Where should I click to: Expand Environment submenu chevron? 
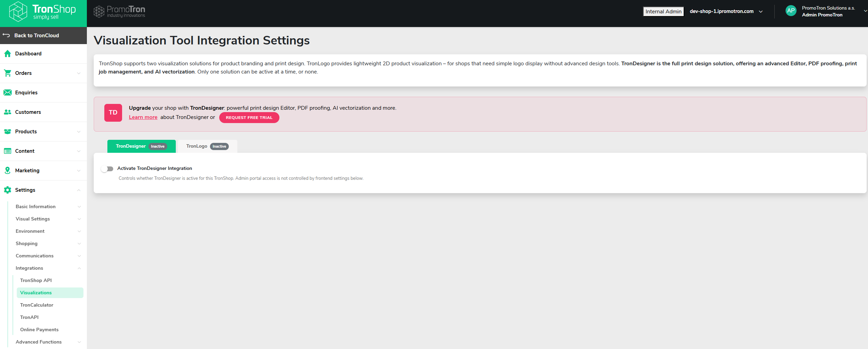pos(79,231)
